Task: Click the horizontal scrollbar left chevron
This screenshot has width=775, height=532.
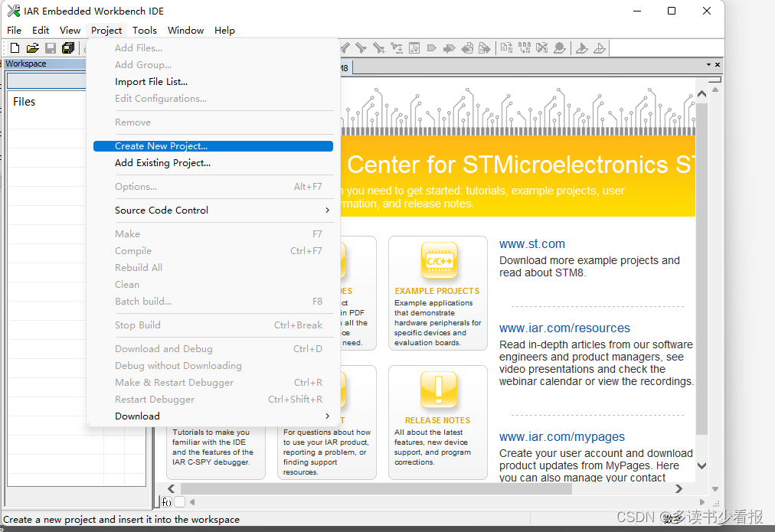Action: tap(172, 488)
